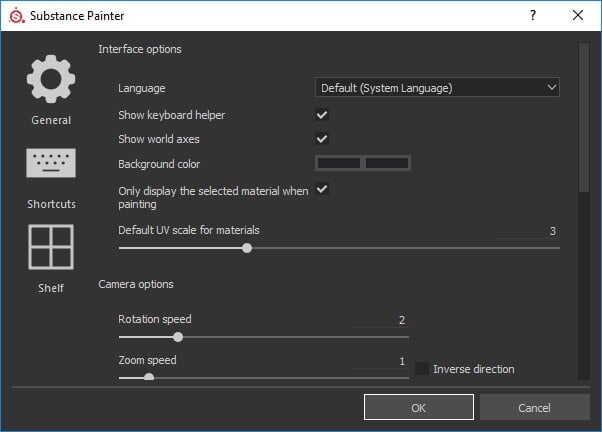602x432 pixels.
Task: Click the vertical scrollbar thumb
Action: tap(584, 117)
